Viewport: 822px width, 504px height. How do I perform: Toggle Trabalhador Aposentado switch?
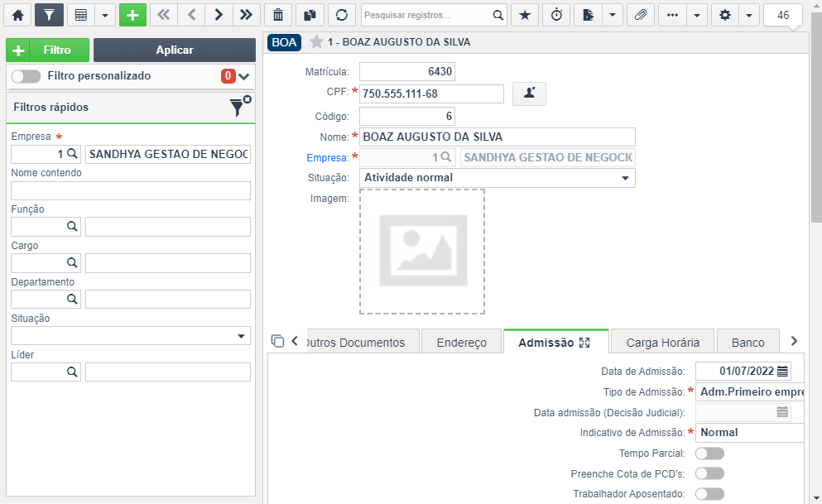click(x=709, y=494)
